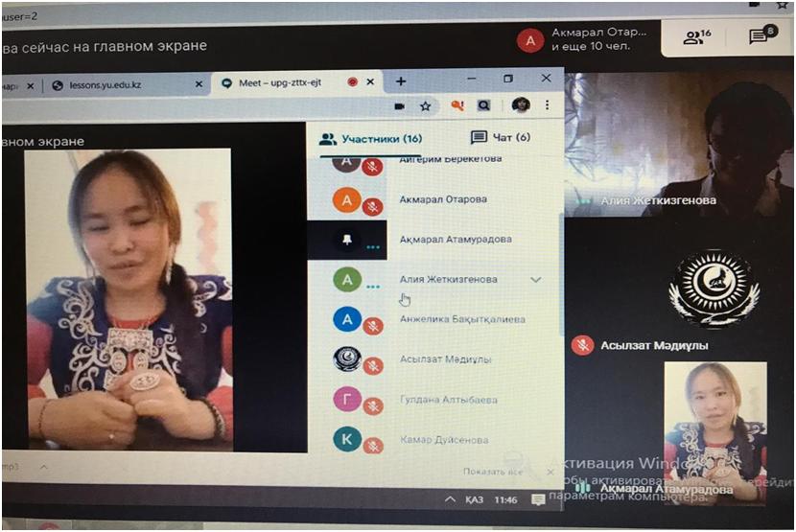
Task: Click the magnifier extension icon
Action: coord(484,106)
